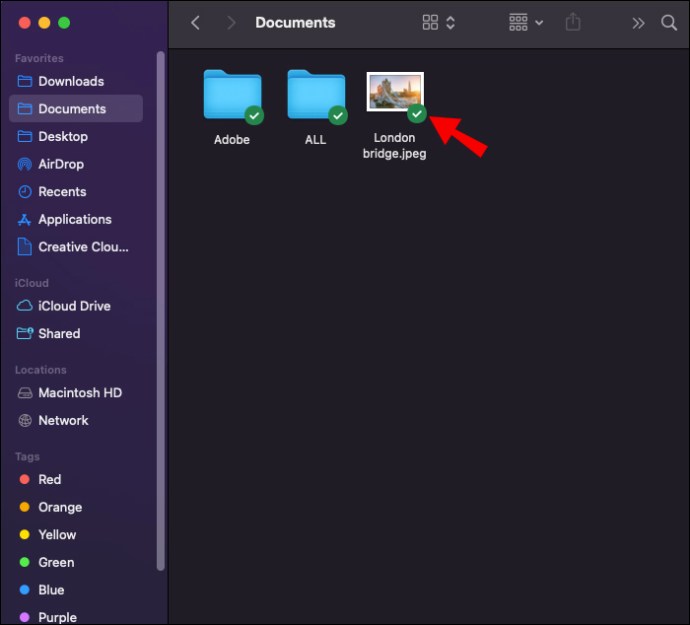
Task: Click the iCloud Drive cloud icon
Action: (x=25, y=305)
